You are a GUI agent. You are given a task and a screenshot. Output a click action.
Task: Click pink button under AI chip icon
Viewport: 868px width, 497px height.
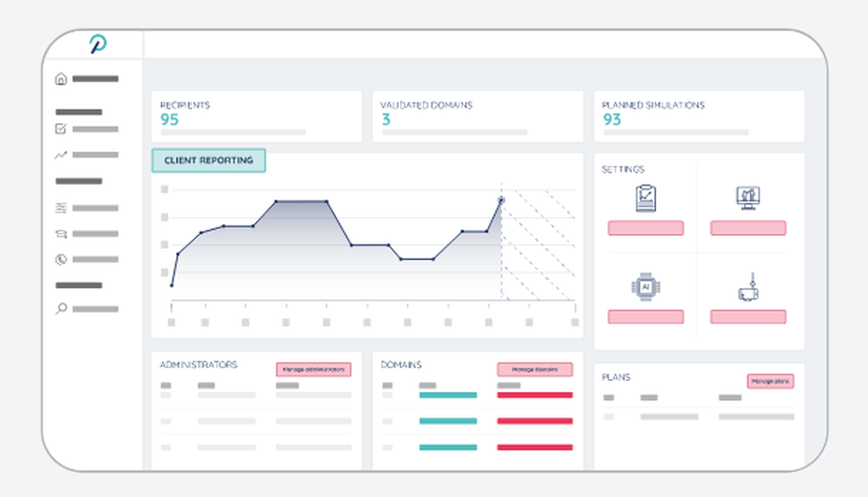click(x=646, y=317)
